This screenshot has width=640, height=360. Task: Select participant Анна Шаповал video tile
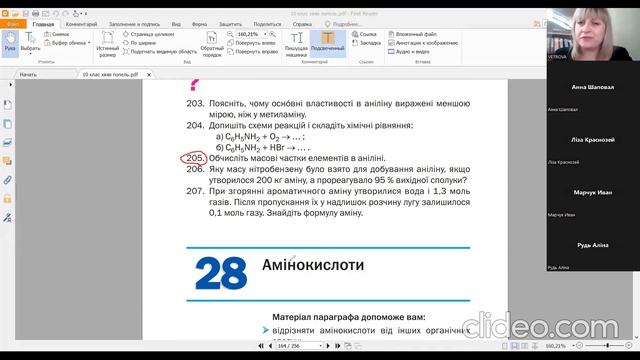[x=593, y=87]
